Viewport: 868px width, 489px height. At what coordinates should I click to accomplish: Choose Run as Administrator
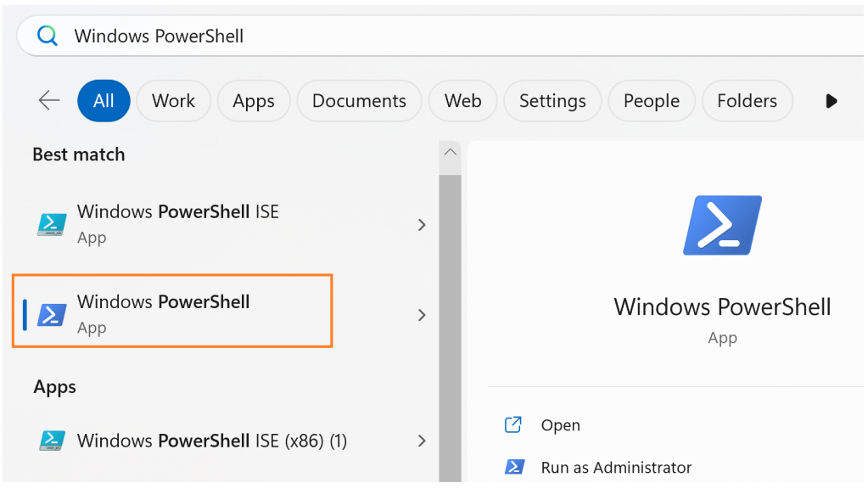coord(616,467)
